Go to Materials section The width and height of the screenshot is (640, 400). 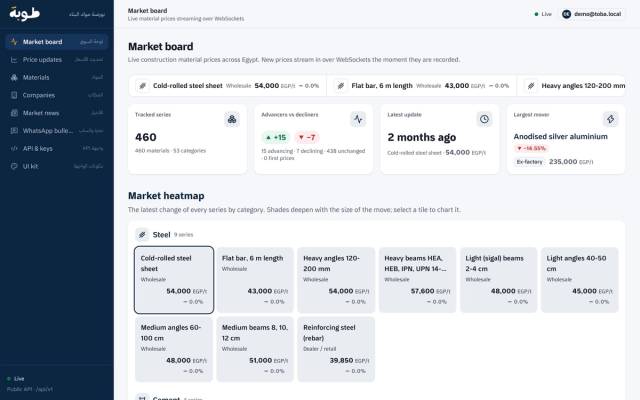tap(57, 77)
